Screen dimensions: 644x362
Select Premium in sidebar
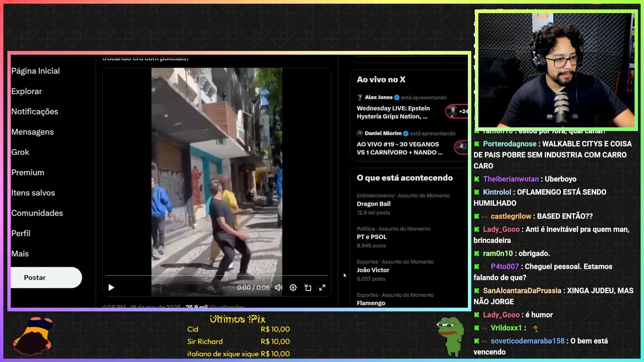(28, 172)
